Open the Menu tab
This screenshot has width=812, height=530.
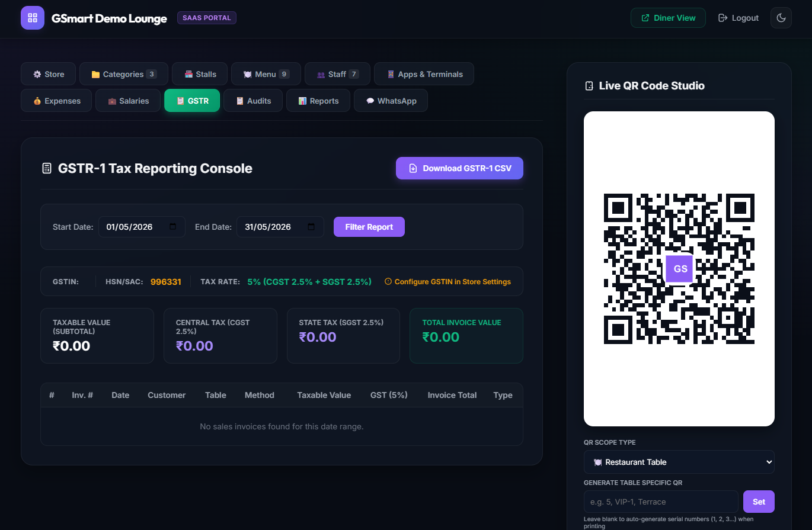(x=266, y=74)
